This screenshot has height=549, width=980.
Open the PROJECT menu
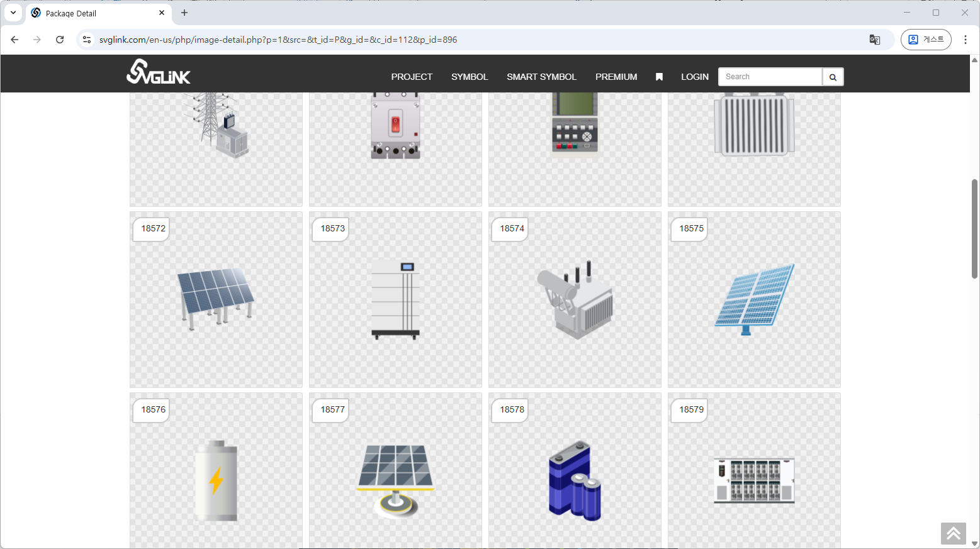[412, 77]
